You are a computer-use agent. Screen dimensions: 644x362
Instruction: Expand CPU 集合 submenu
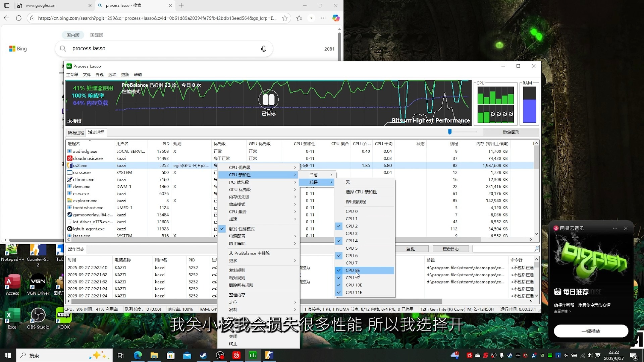(x=258, y=212)
